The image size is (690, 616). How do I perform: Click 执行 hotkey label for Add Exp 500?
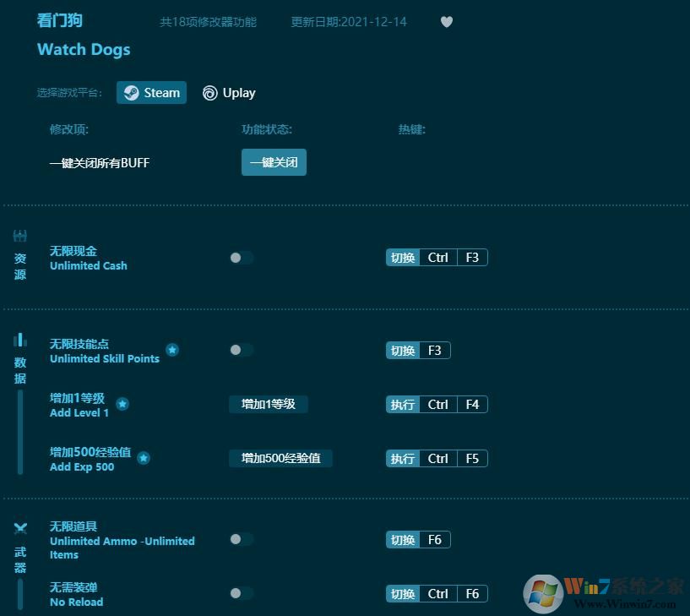point(403,459)
